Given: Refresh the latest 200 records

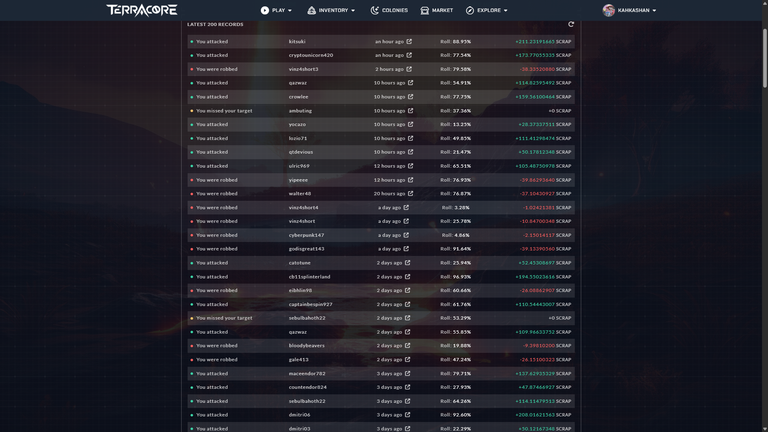Looking at the screenshot, I should click(x=571, y=24).
